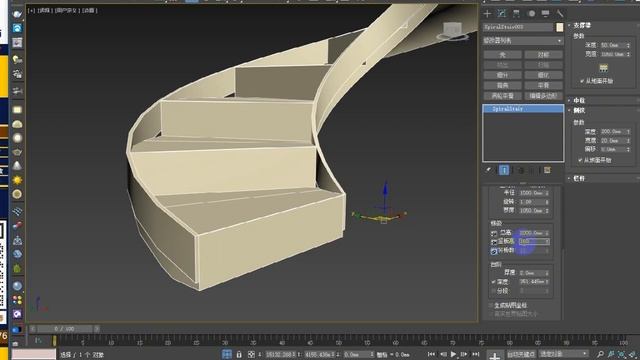This screenshot has height=360, width=640.
Task: Click the yellow sun icon in left toolbar
Action: [17, 180]
